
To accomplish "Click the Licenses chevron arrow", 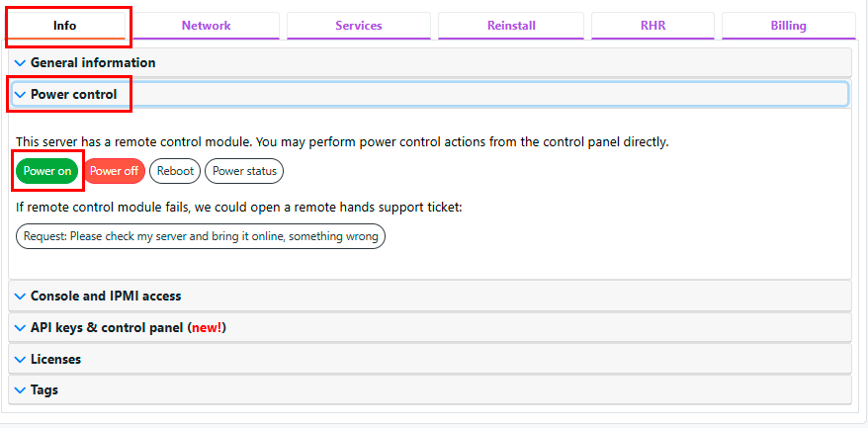I will pos(20,360).
